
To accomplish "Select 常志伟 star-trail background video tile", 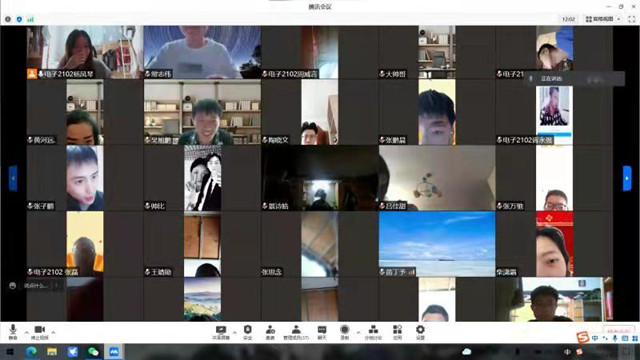I will pyautogui.click(x=202, y=52).
